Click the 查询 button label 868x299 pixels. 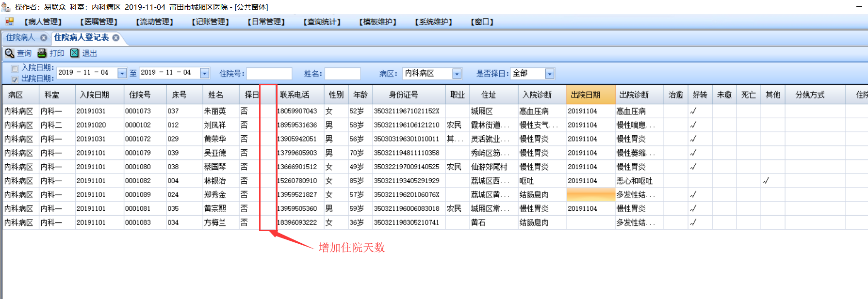pyautogui.click(x=24, y=53)
